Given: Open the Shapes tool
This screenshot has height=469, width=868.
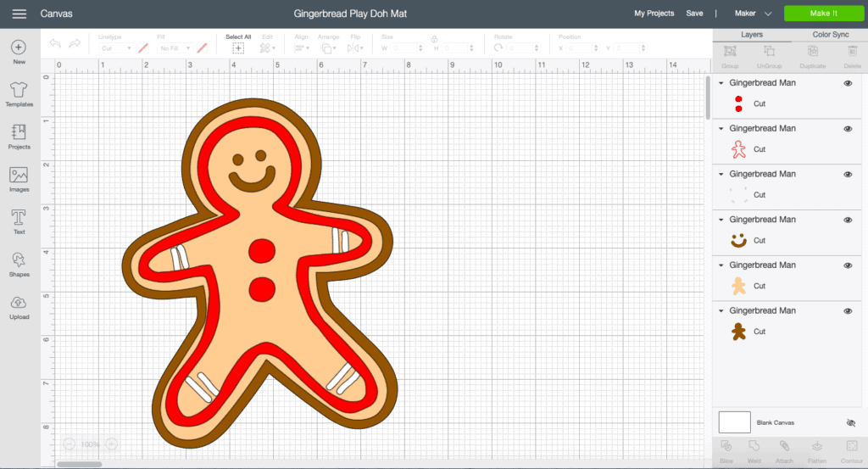Looking at the screenshot, I should (x=19, y=260).
